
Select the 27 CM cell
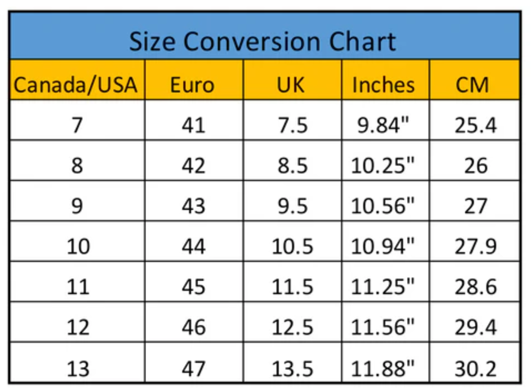(474, 201)
